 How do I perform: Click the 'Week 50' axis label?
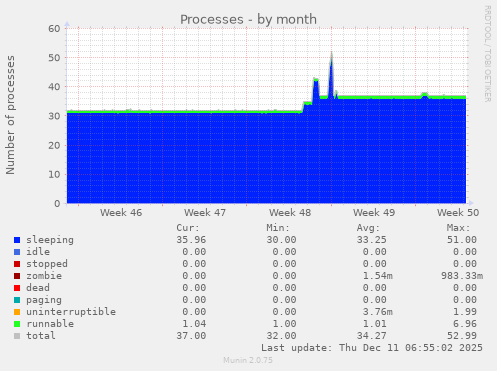click(458, 213)
